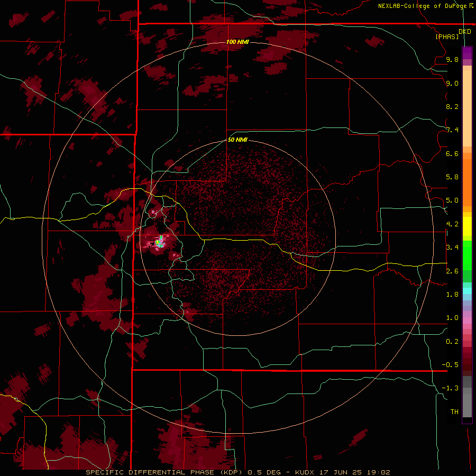Select the 2.6 scale value
The width and height of the screenshot is (476, 476).
coord(452,271)
